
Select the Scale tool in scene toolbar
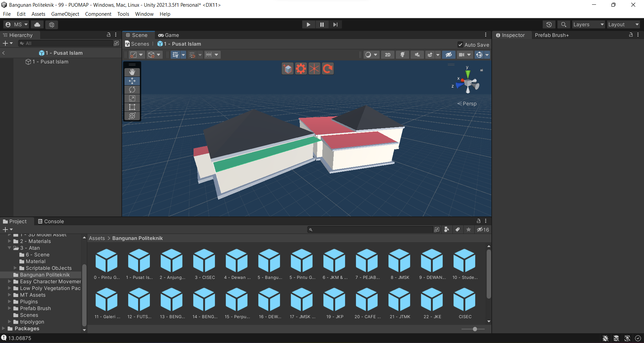132,98
